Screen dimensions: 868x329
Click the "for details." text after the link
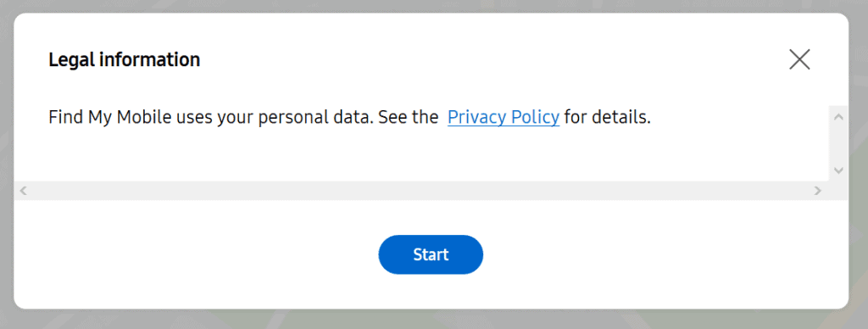click(x=607, y=117)
